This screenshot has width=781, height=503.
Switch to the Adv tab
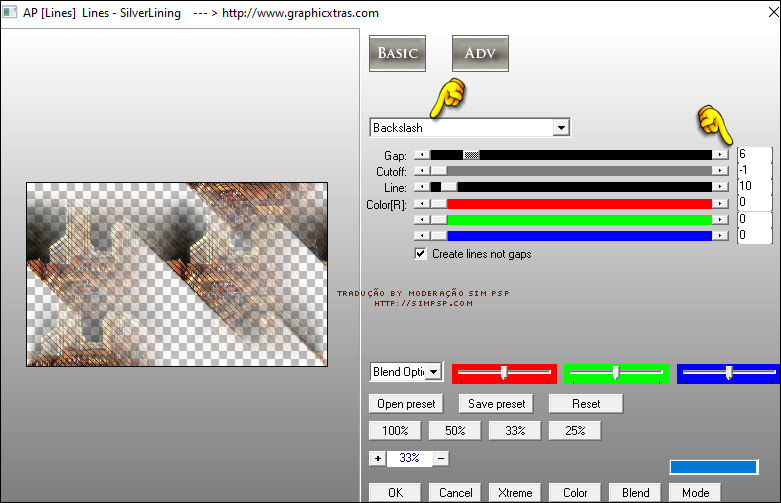click(480, 53)
